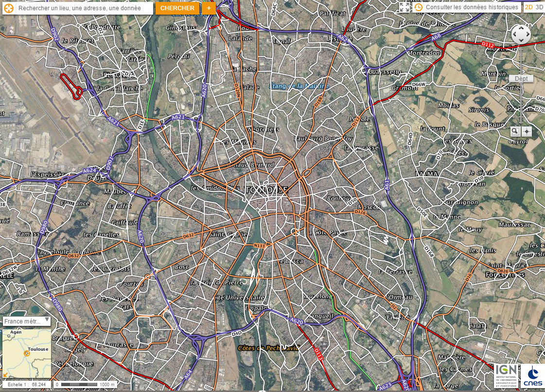The height and width of the screenshot is (392, 545).
Task: Open the 'France métr...' territory dropdown
Action: coord(26,321)
